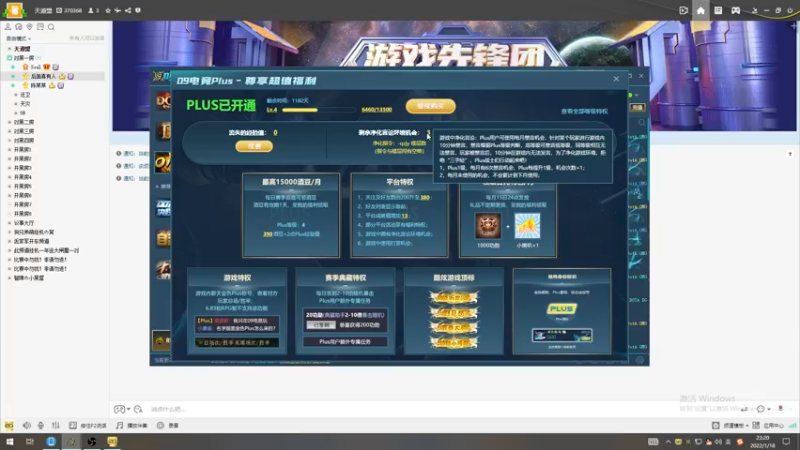Click the channel avatar logo at top left
This screenshot has width=800, height=450.
pos(14,10)
